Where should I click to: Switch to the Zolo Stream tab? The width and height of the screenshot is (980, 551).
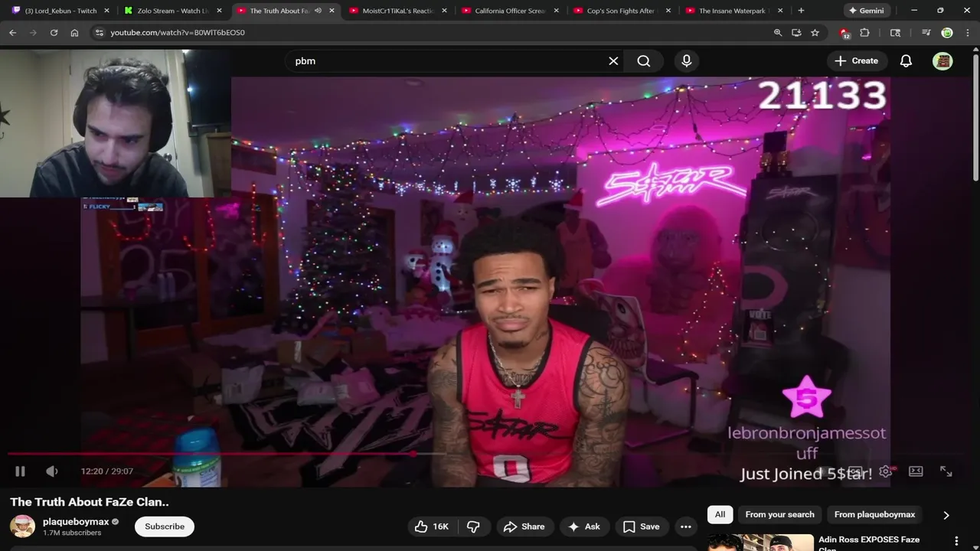[x=171, y=11]
